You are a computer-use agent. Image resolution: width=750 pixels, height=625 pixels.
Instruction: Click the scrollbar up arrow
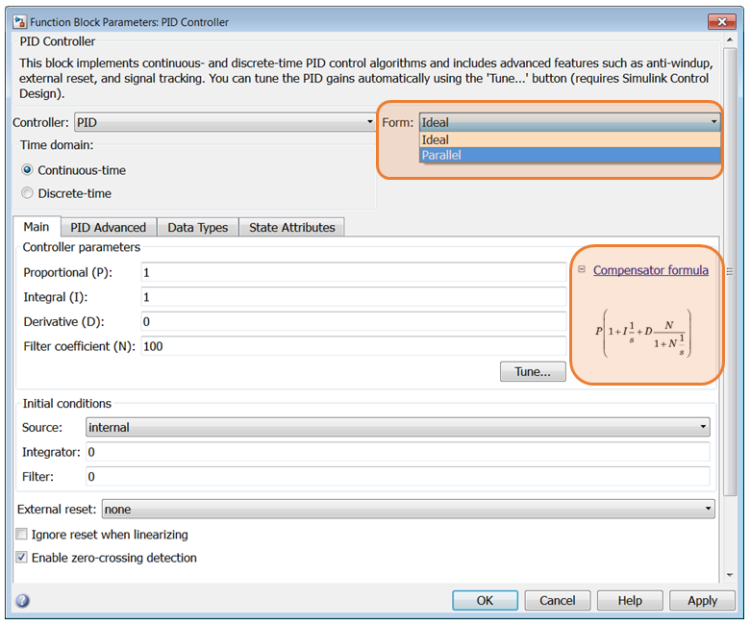730,39
